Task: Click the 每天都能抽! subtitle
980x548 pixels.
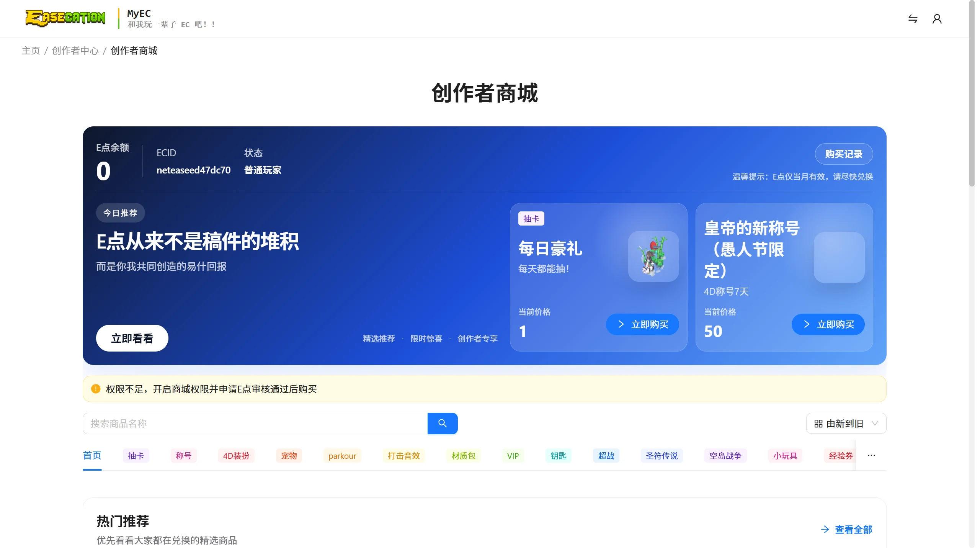Action: 544,269
